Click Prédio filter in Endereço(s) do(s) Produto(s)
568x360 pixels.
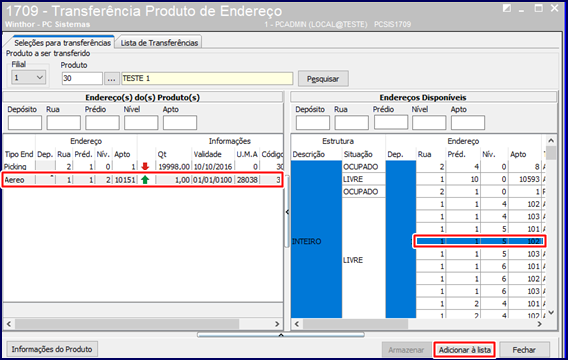pyautogui.click(x=102, y=123)
